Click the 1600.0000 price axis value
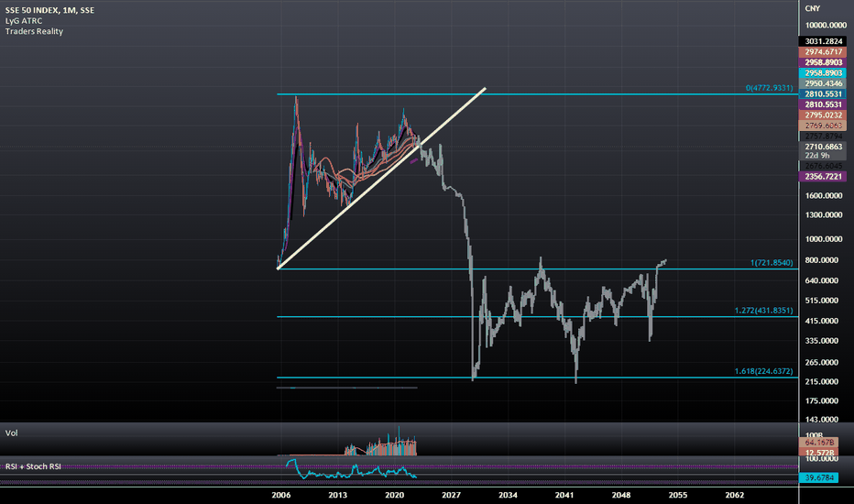The height and width of the screenshot is (504, 854). tap(824, 195)
